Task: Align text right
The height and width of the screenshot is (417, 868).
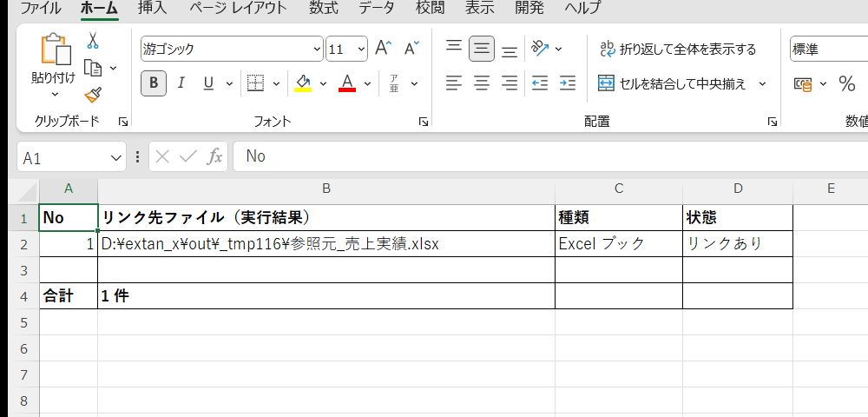Action: (510, 83)
